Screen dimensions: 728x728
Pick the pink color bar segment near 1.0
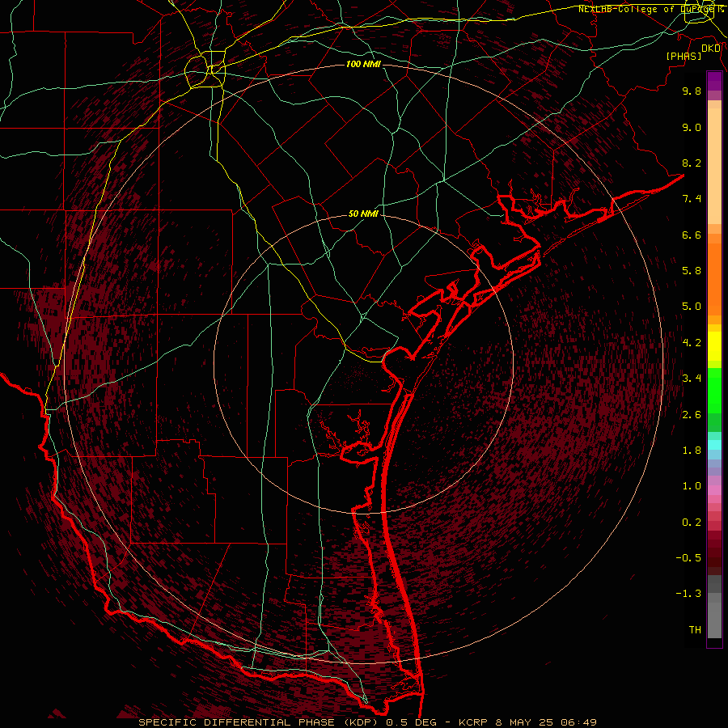pyautogui.click(x=714, y=490)
